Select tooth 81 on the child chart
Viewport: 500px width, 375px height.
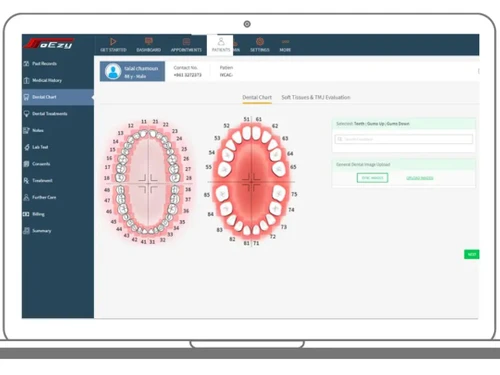[247, 230]
